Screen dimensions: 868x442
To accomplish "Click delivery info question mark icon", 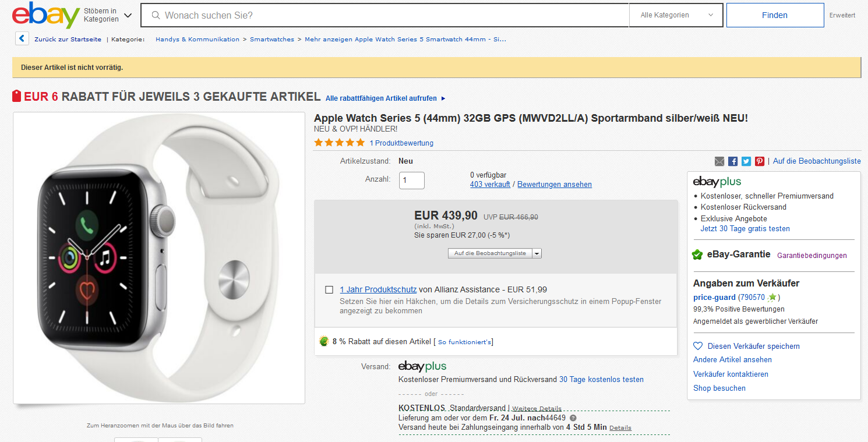I will [573, 418].
